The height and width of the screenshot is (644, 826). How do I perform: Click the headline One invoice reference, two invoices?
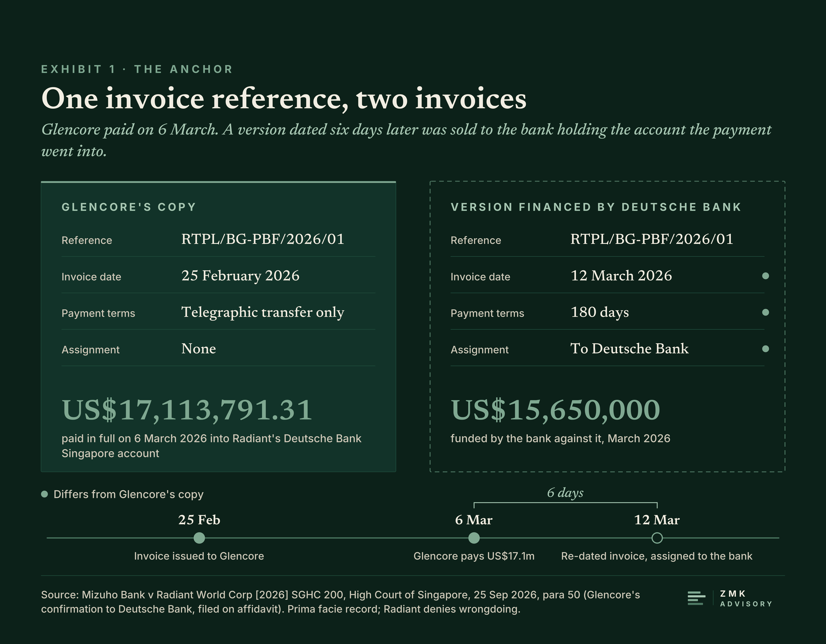[284, 99]
